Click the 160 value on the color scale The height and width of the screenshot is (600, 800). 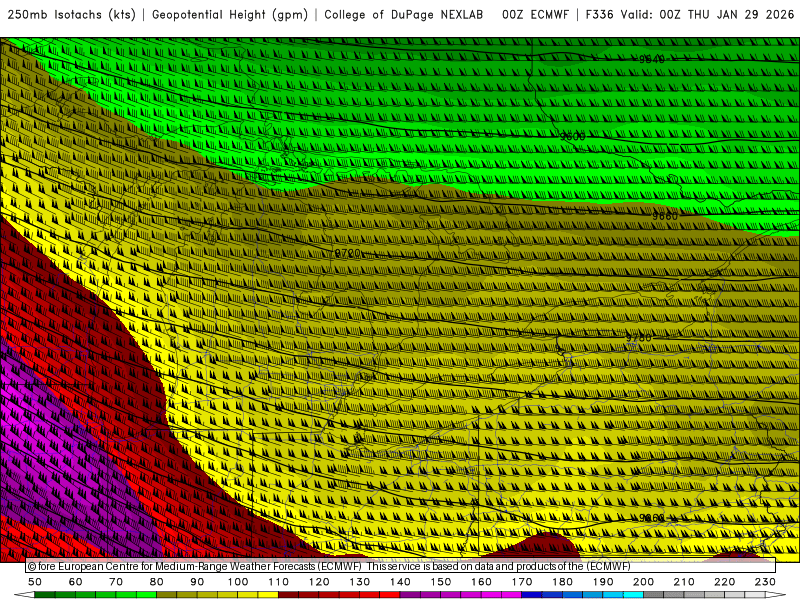tap(481, 582)
